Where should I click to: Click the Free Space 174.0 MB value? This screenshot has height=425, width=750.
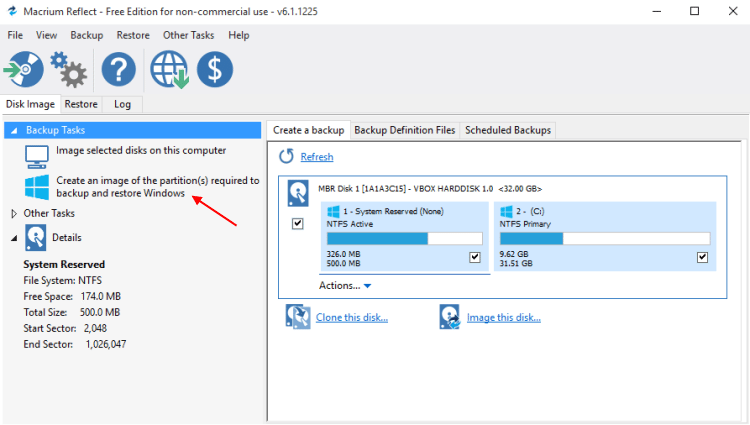(x=100, y=296)
